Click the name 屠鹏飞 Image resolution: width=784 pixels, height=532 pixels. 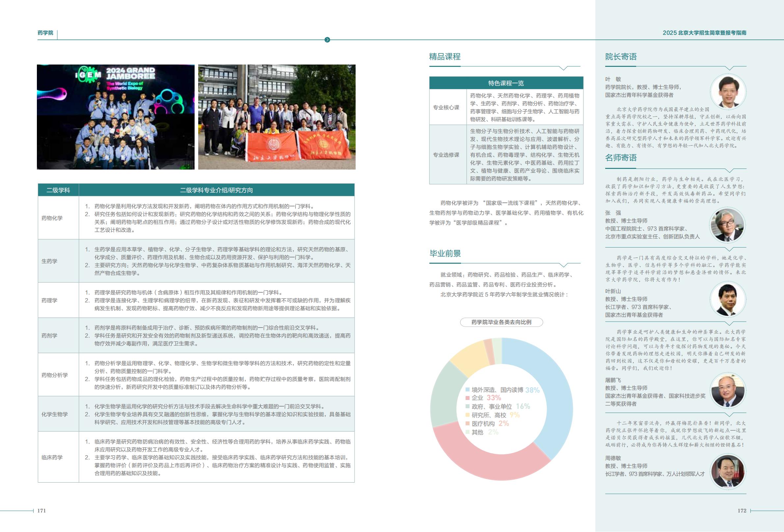(x=613, y=380)
